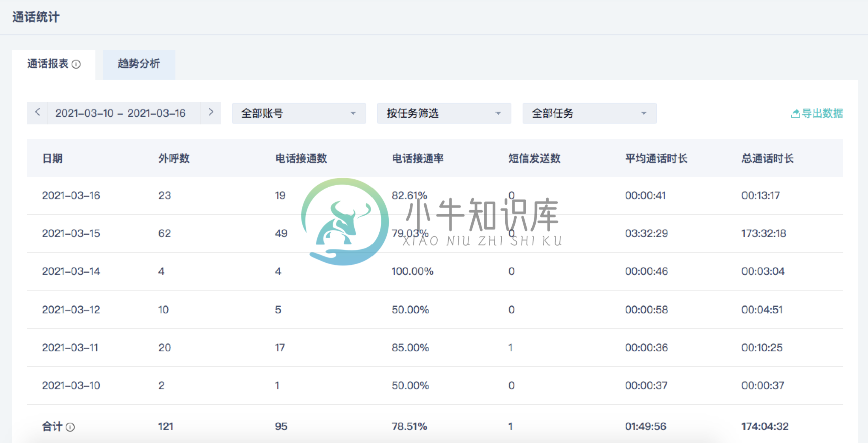The width and height of the screenshot is (868, 443).
Task: Select date cell 2021-03-12
Action: tap(71, 310)
